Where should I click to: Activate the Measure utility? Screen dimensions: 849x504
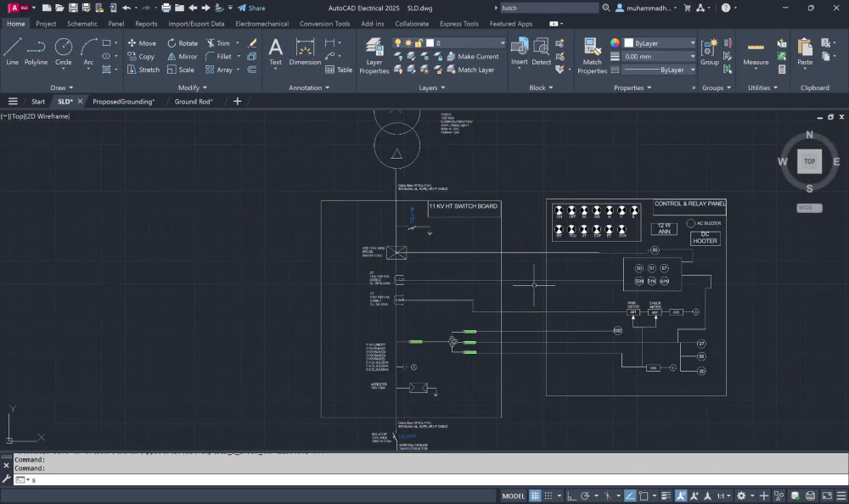coord(756,53)
